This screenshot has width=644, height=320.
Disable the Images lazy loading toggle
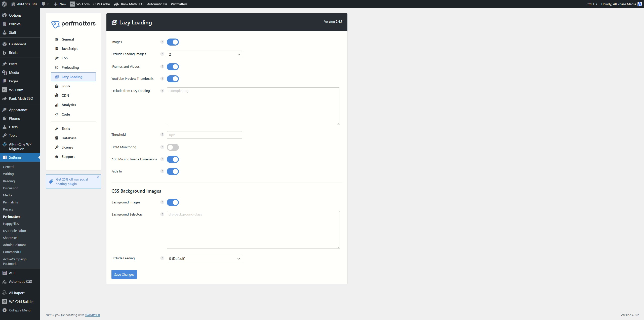point(173,42)
